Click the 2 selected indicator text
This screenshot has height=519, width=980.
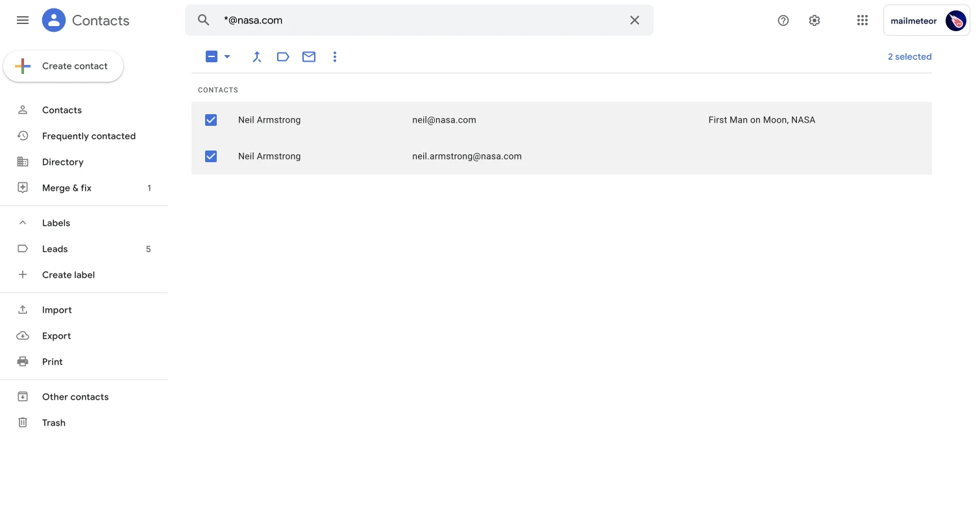click(x=909, y=56)
